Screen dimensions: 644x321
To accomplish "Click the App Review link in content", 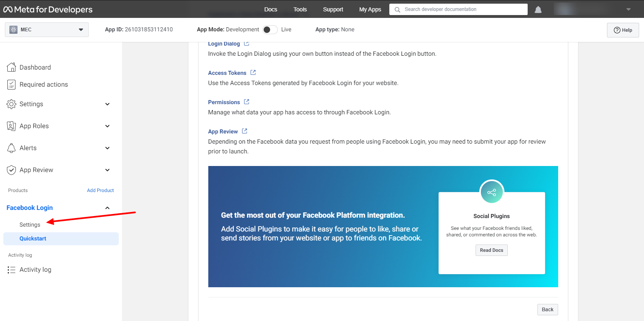I will click(x=223, y=131).
